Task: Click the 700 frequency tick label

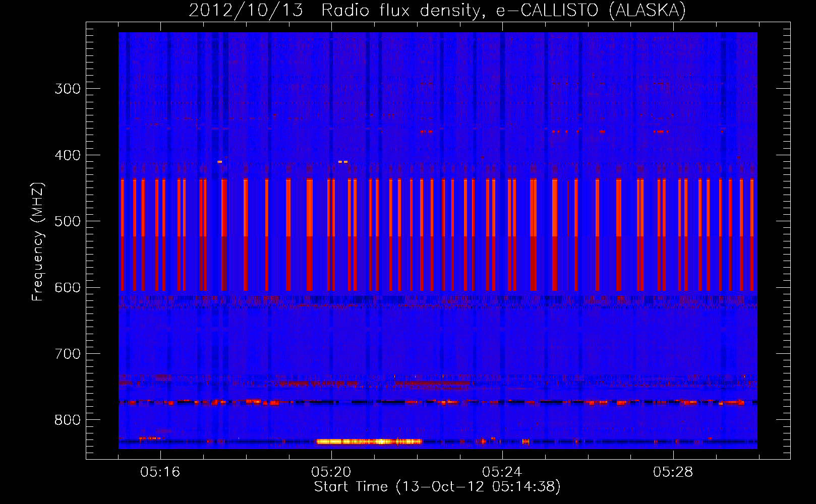Action: [68, 354]
